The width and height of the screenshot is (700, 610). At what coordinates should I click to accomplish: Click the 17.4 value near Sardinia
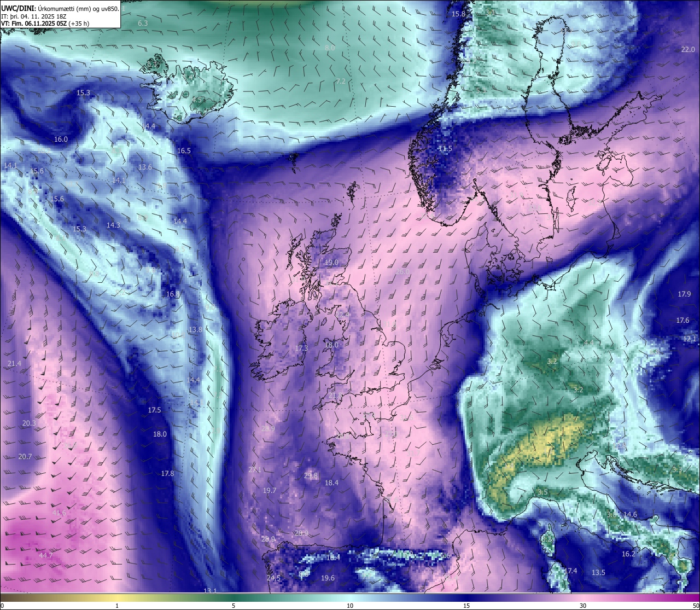coord(570,571)
